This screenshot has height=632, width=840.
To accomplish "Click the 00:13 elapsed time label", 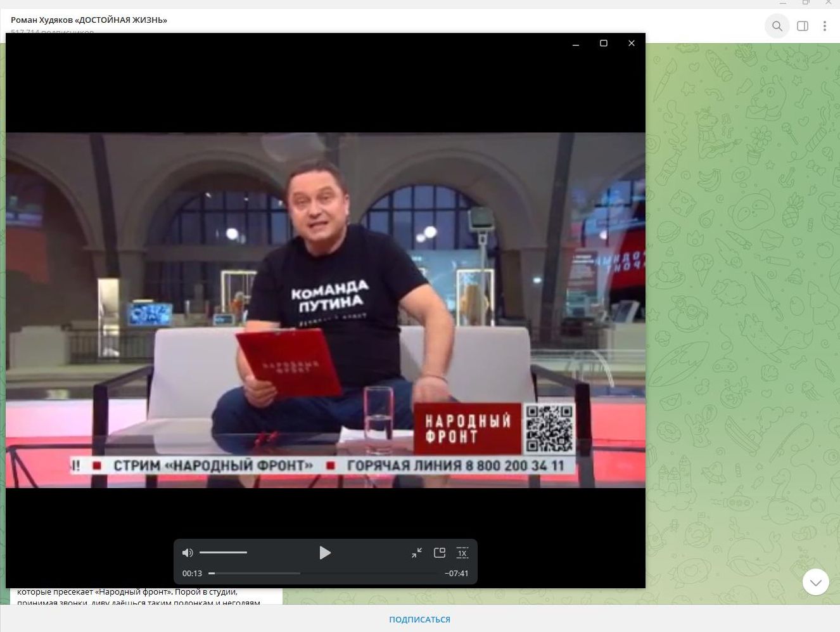I will (192, 573).
